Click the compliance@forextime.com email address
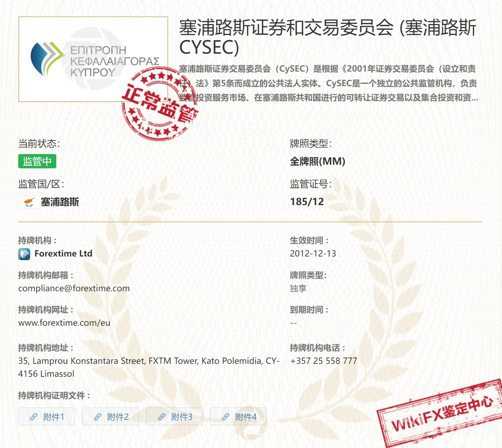 74,288
